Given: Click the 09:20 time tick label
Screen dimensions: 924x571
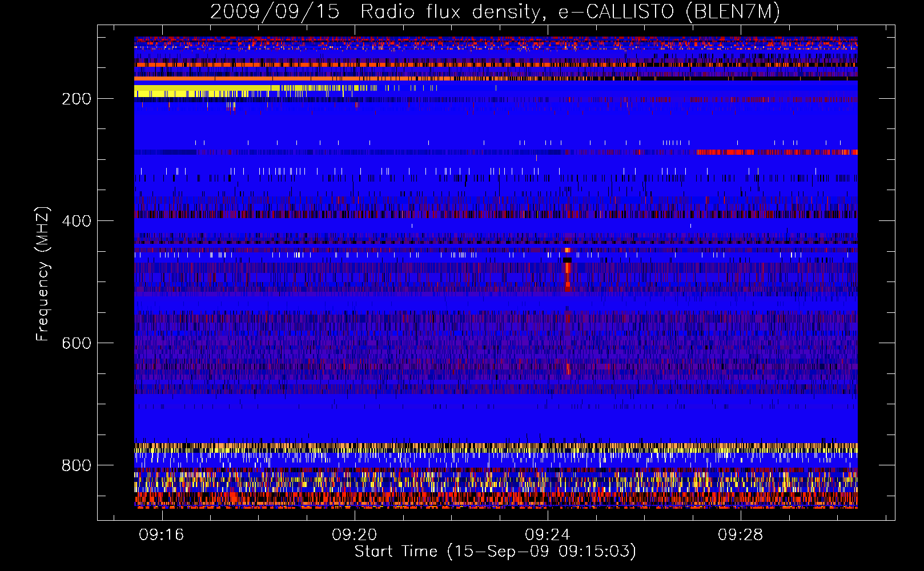Looking at the screenshot, I should (x=355, y=534).
